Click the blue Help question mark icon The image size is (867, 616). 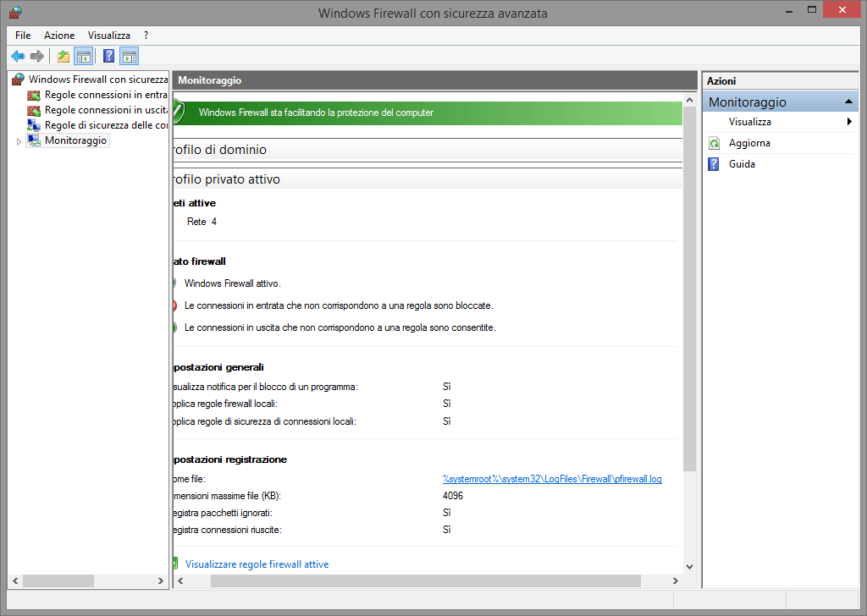click(108, 57)
